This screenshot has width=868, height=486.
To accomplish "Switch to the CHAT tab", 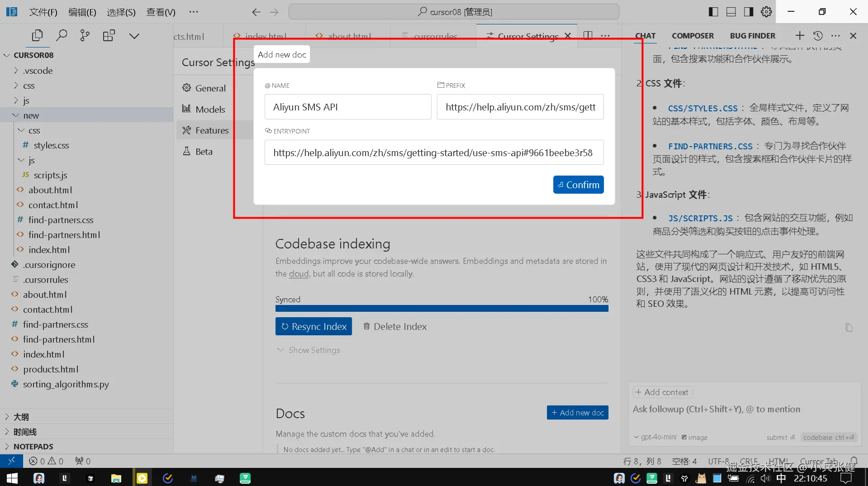I will (x=645, y=36).
